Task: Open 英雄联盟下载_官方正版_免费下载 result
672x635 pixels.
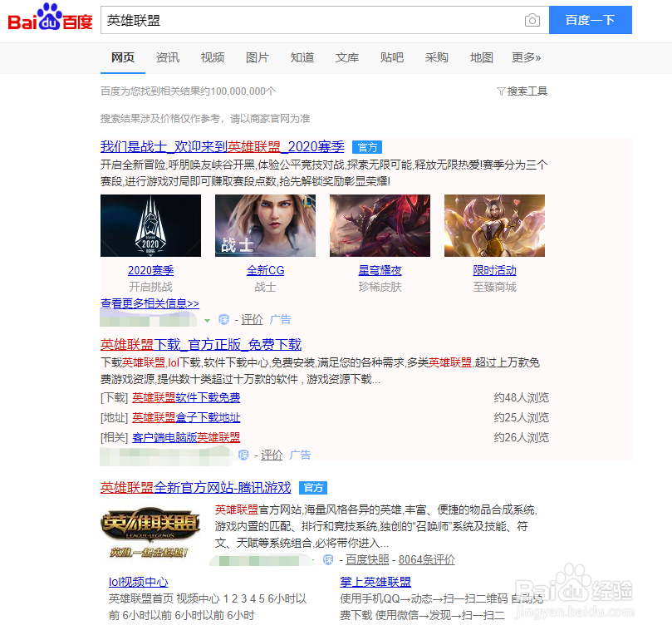Action: [x=201, y=344]
